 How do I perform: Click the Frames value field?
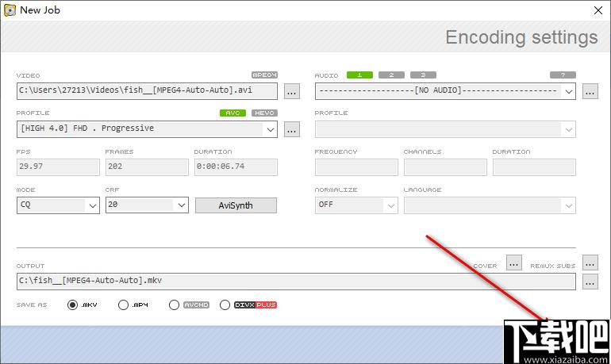[x=147, y=167]
